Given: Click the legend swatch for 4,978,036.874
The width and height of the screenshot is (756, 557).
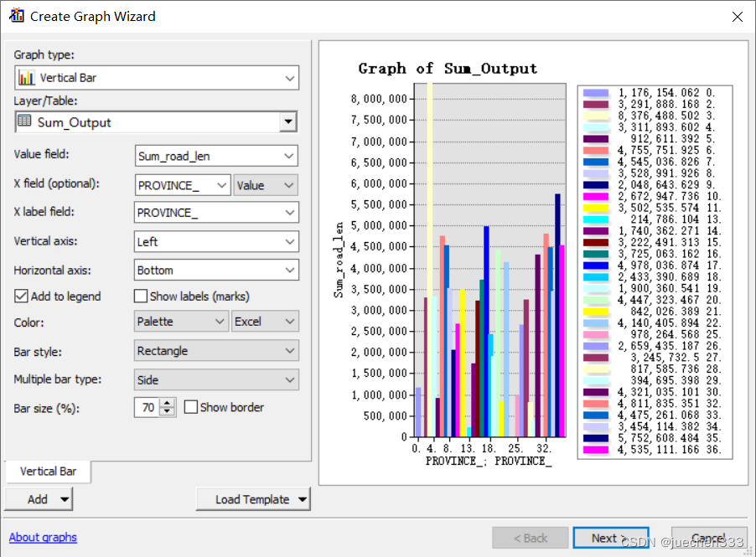Looking at the screenshot, I should tap(596, 266).
